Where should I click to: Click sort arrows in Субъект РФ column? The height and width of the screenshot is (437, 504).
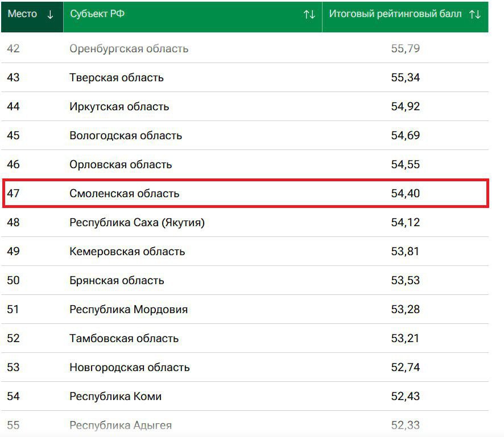pyautogui.click(x=309, y=15)
